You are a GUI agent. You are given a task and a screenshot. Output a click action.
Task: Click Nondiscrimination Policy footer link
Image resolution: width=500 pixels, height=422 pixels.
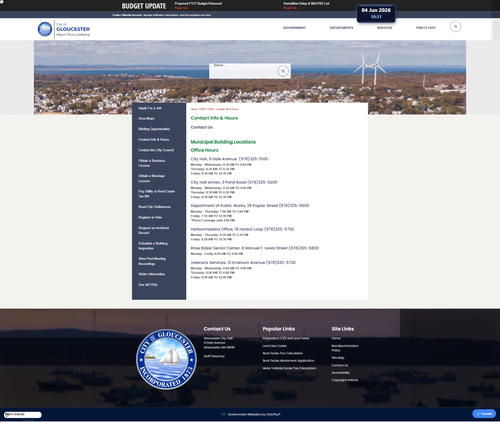(345, 348)
